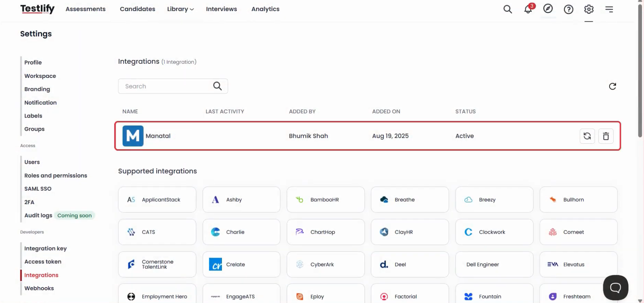Open Labels settings section
Viewport: 644px width, 303px height.
[33, 116]
